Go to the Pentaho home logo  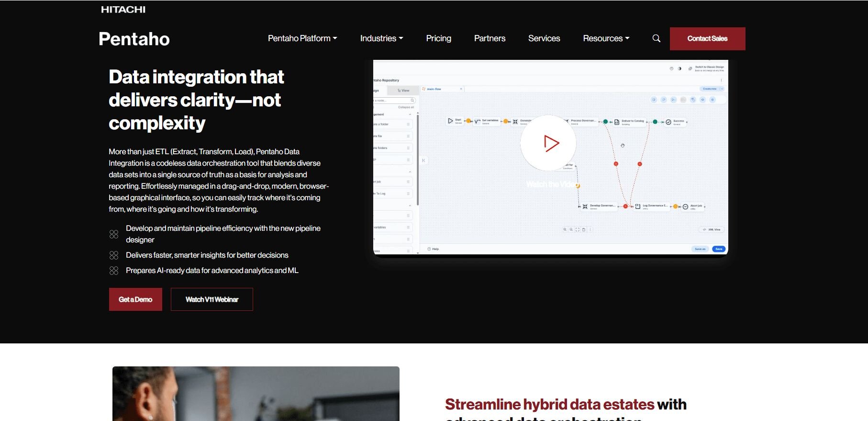(x=134, y=39)
